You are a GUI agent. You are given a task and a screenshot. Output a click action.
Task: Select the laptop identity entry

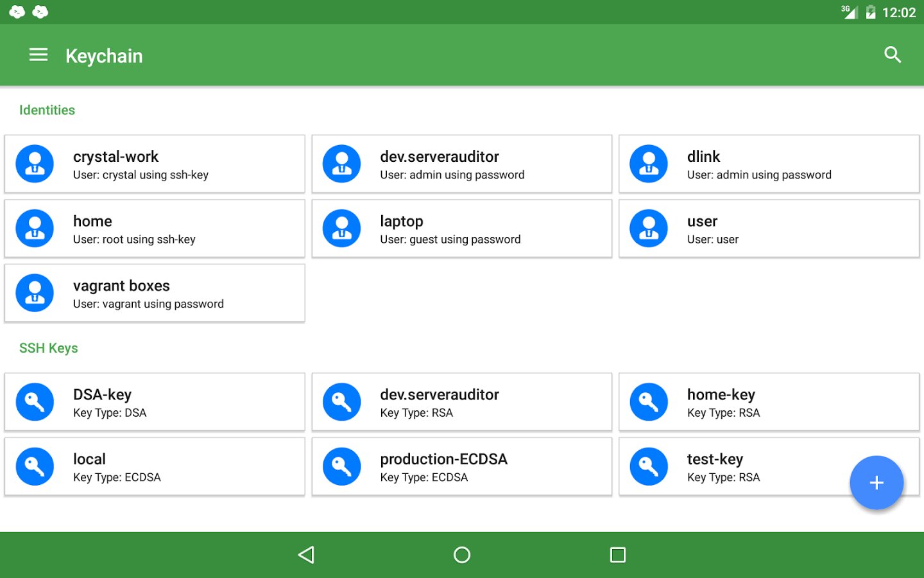coord(461,229)
